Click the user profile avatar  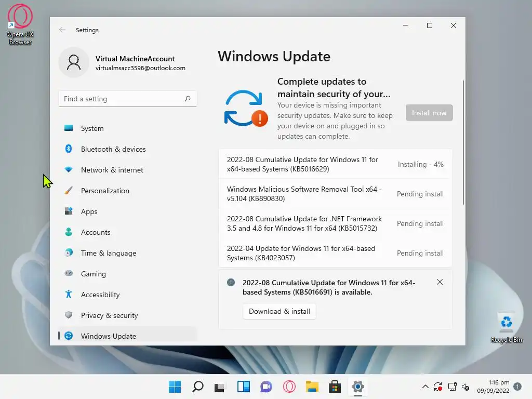[74, 63]
